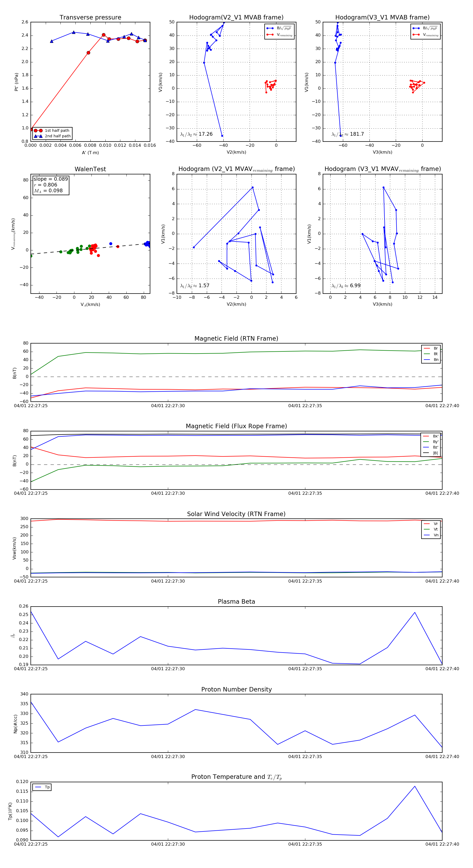Click the Bx' legend entry
473x868 pixels.
coord(431,436)
